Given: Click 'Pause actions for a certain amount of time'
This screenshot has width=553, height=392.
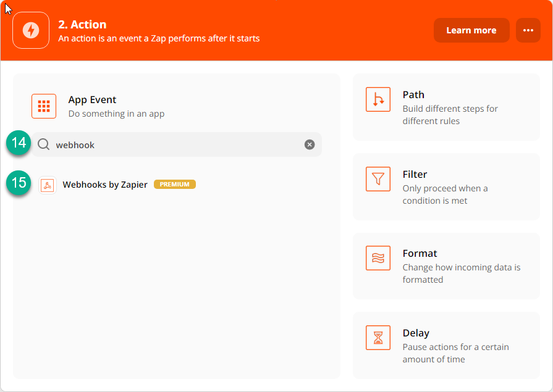Looking at the screenshot, I should coord(455,353).
